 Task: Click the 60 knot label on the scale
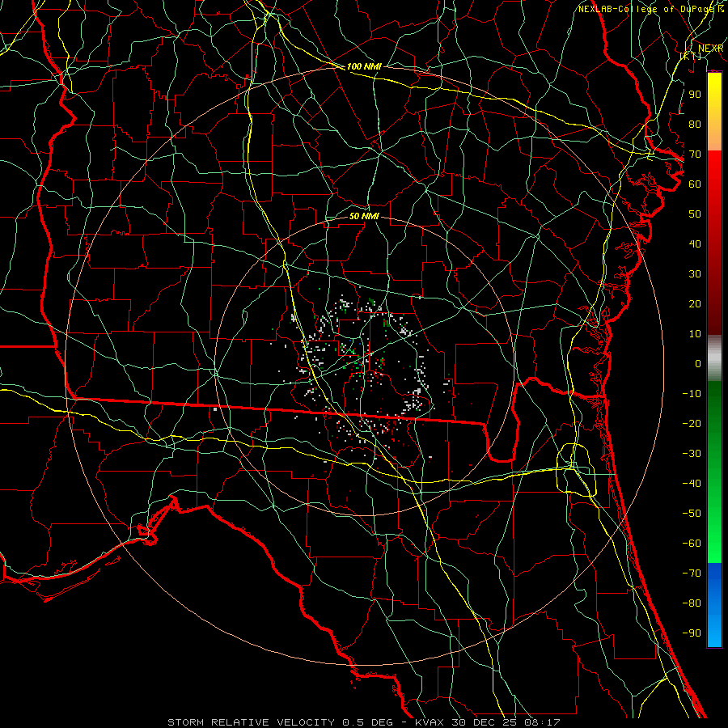[x=695, y=184]
